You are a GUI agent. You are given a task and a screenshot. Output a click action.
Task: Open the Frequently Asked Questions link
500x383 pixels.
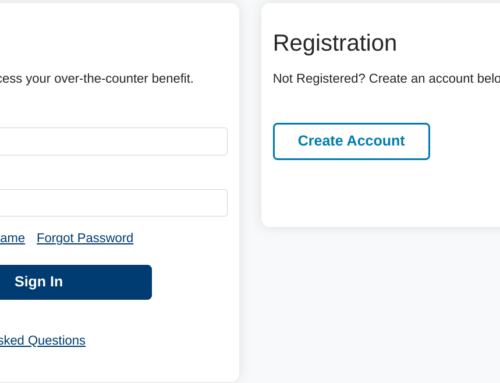[x=43, y=341]
